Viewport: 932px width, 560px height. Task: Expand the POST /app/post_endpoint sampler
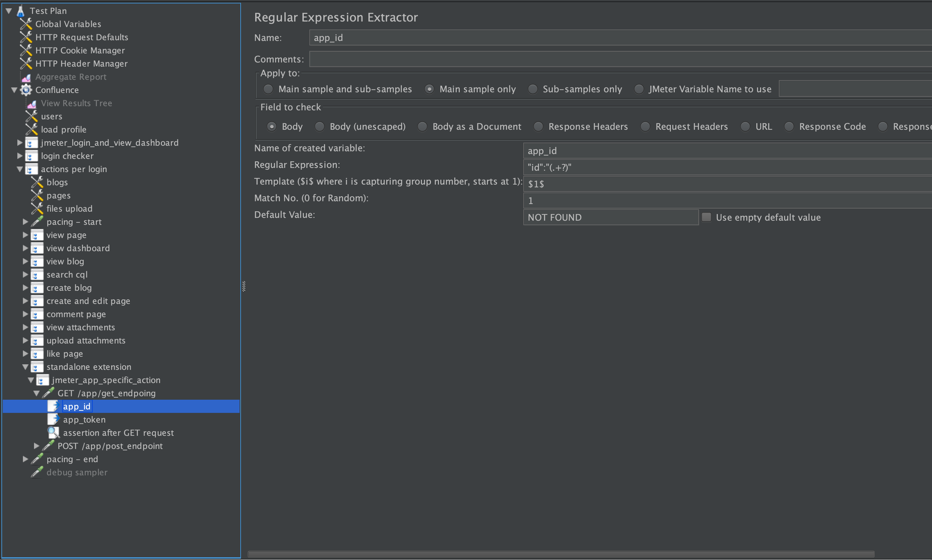pyautogui.click(x=36, y=446)
